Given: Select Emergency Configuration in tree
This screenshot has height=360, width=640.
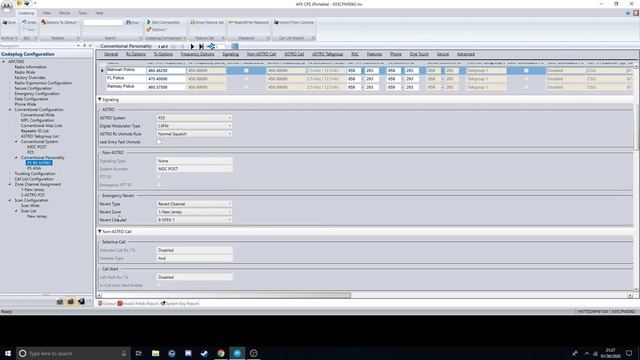Looking at the screenshot, I should point(37,93).
